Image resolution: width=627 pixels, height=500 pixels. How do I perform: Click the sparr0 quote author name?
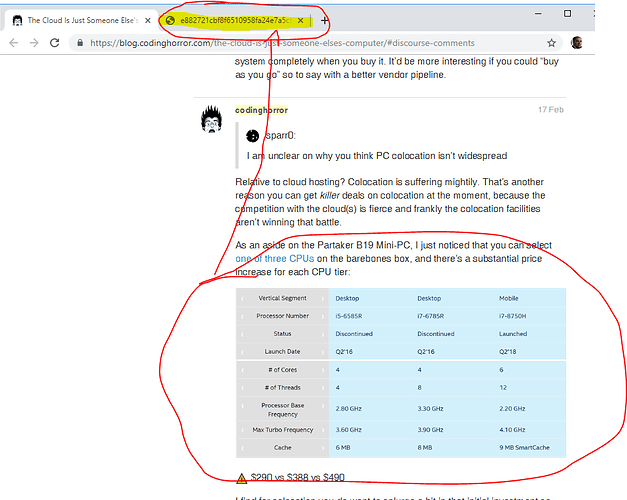(x=281, y=136)
